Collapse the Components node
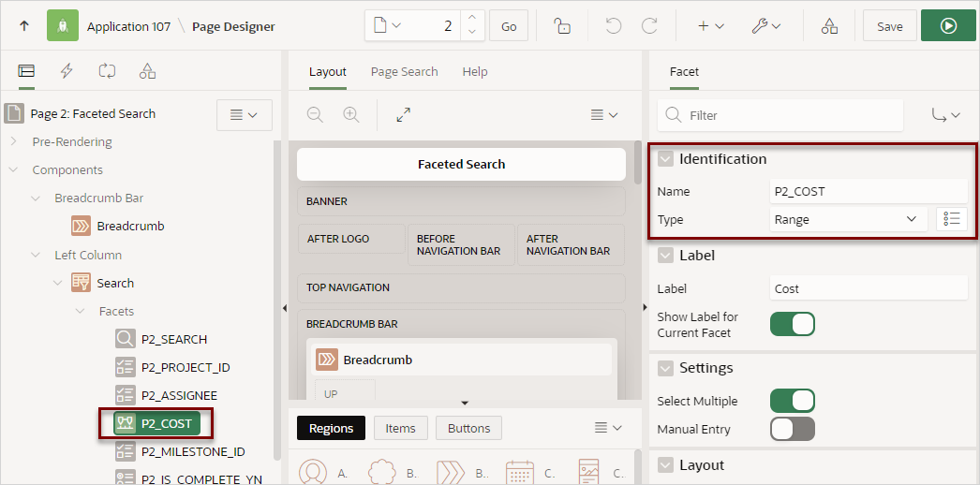This screenshot has width=980, height=485. [14, 169]
